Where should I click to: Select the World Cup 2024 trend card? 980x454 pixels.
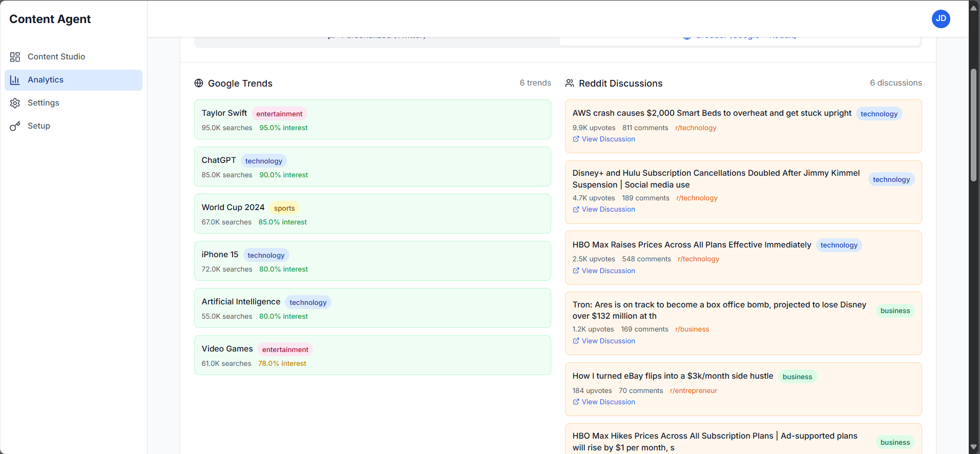[372, 214]
